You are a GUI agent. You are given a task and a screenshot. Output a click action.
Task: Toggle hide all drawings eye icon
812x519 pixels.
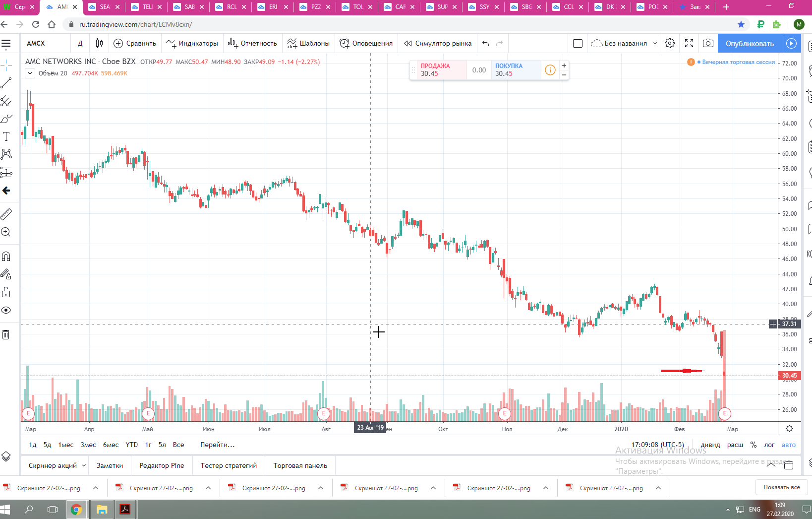pos(6,310)
